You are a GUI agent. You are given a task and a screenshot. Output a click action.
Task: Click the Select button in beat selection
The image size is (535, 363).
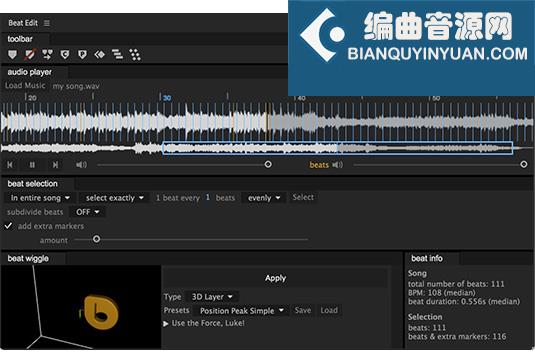(x=303, y=197)
